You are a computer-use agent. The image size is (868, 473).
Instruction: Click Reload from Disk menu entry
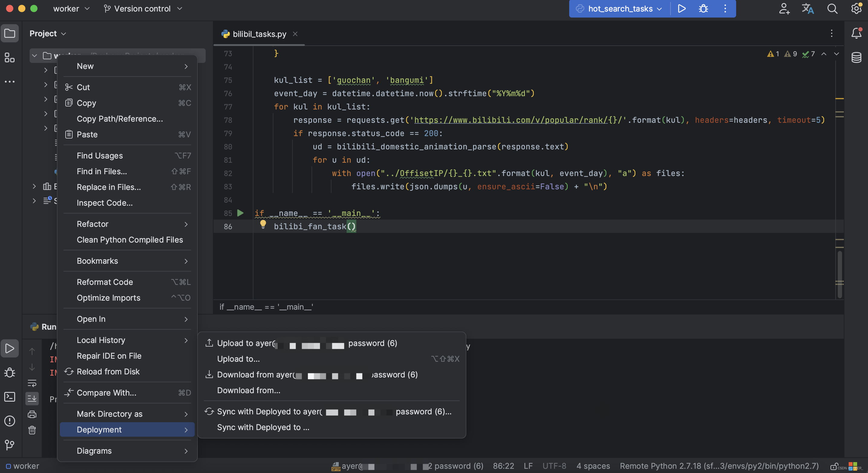pos(108,372)
